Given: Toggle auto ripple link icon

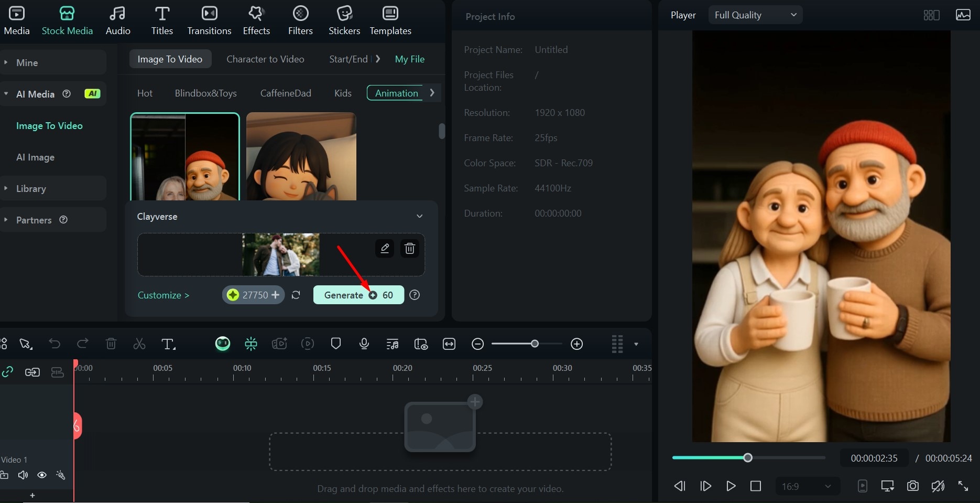Looking at the screenshot, I should [7, 372].
